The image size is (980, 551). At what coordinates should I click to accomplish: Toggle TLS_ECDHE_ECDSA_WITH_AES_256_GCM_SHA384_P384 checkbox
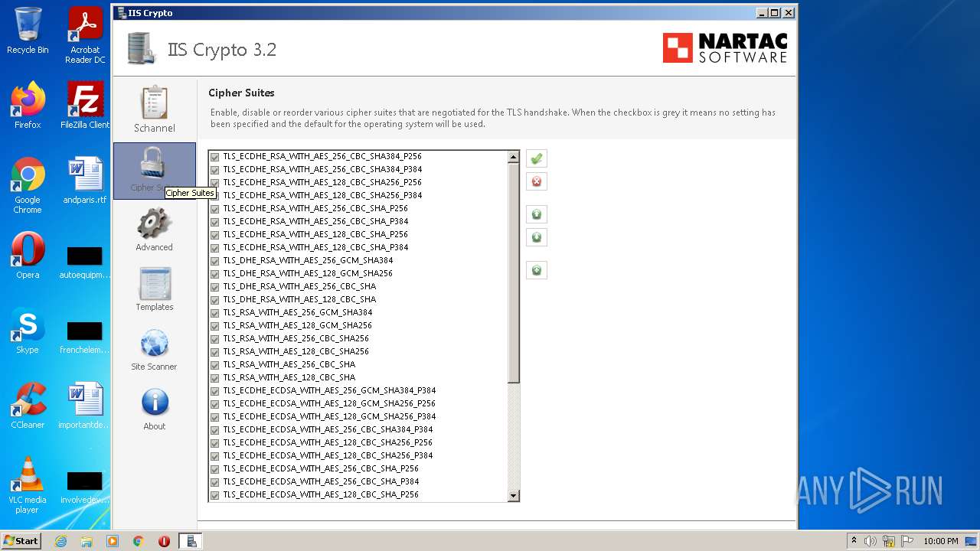tap(215, 391)
